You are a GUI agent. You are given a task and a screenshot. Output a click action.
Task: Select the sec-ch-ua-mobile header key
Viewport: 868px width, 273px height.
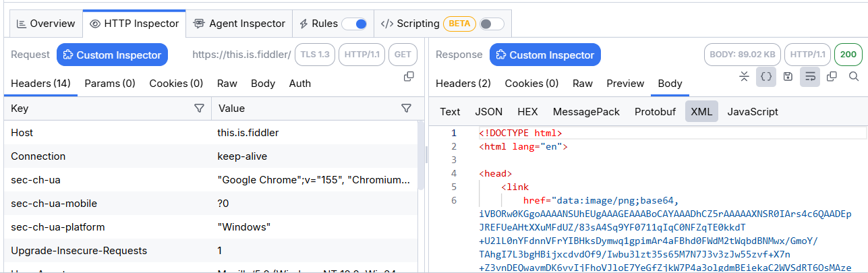click(54, 204)
